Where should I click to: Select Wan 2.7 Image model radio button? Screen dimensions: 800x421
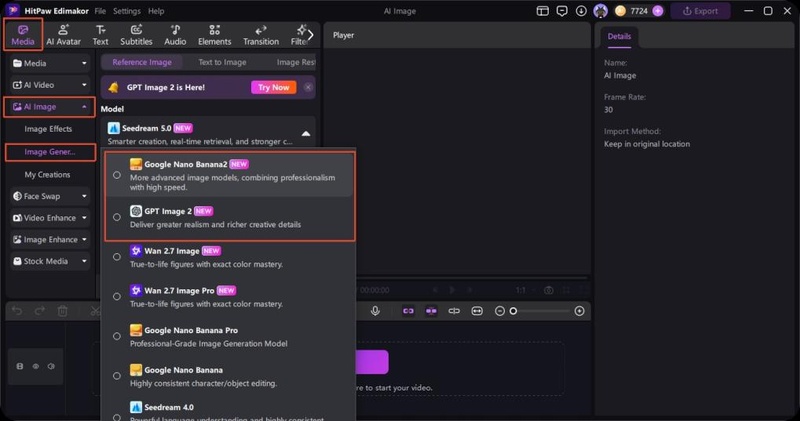click(x=117, y=257)
